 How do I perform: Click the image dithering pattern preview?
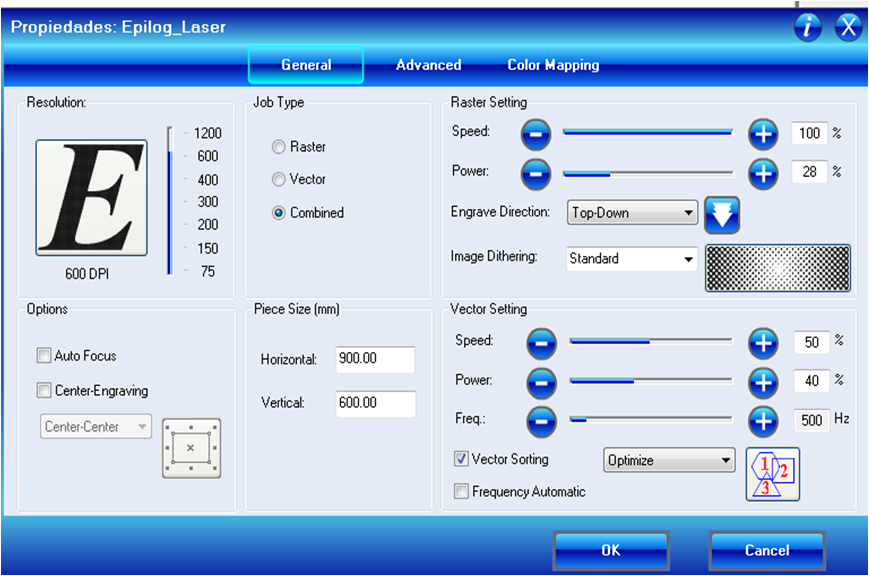tap(778, 268)
